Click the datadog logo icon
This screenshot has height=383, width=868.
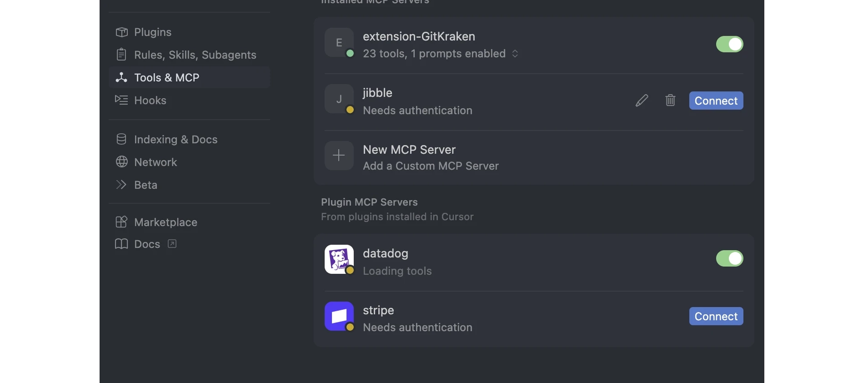click(x=339, y=259)
